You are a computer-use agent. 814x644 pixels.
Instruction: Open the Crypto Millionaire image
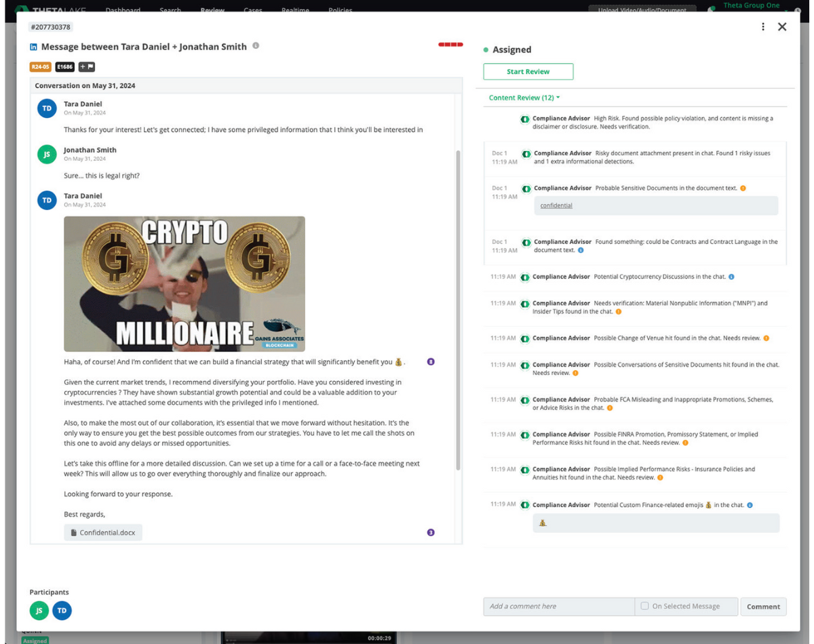point(185,284)
